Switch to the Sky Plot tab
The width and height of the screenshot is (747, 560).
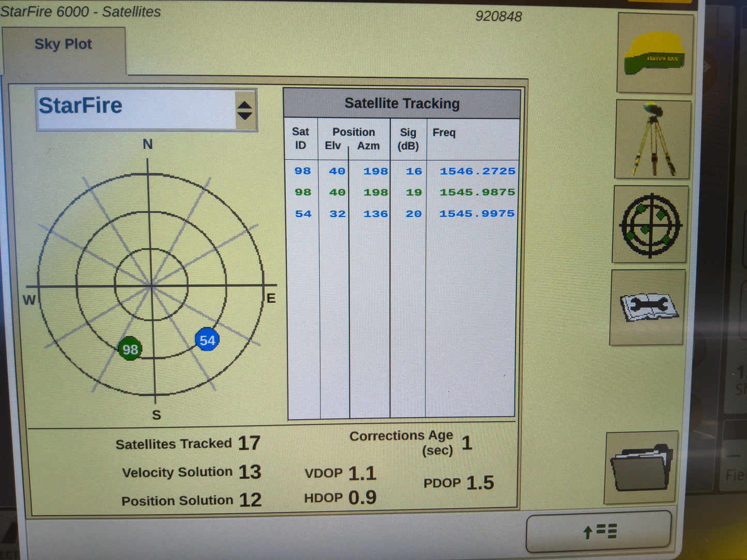tap(64, 45)
